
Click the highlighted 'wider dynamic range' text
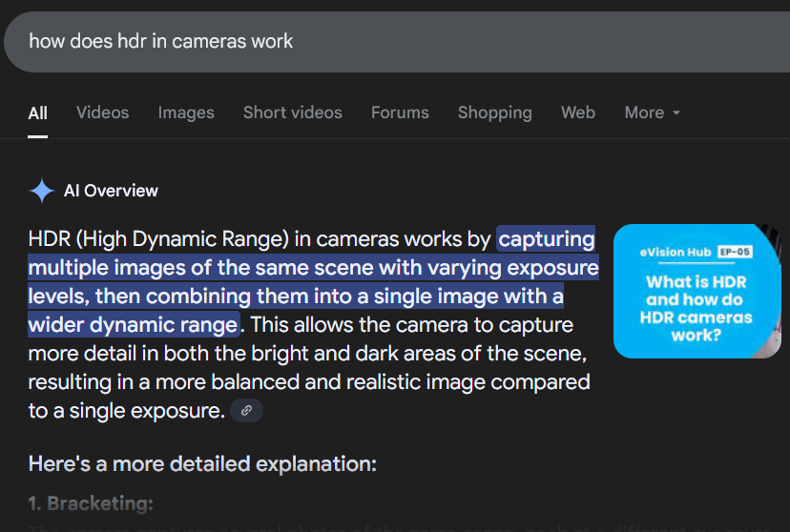click(x=133, y=325)
